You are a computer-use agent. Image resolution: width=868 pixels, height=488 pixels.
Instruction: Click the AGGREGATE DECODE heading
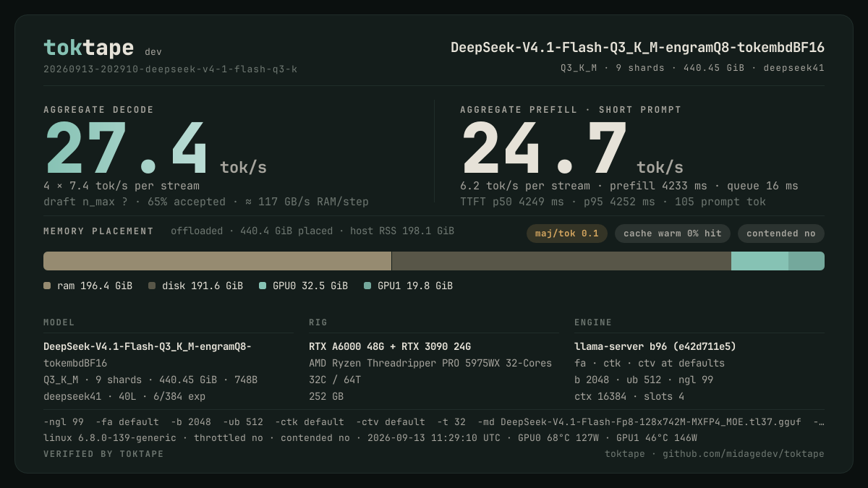pos(98,110)
